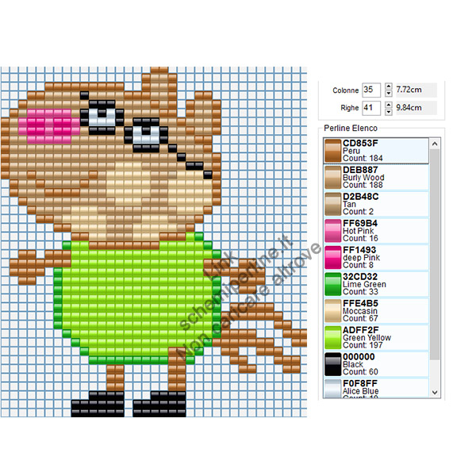Click the 7.72cm width value

(409, 90)
